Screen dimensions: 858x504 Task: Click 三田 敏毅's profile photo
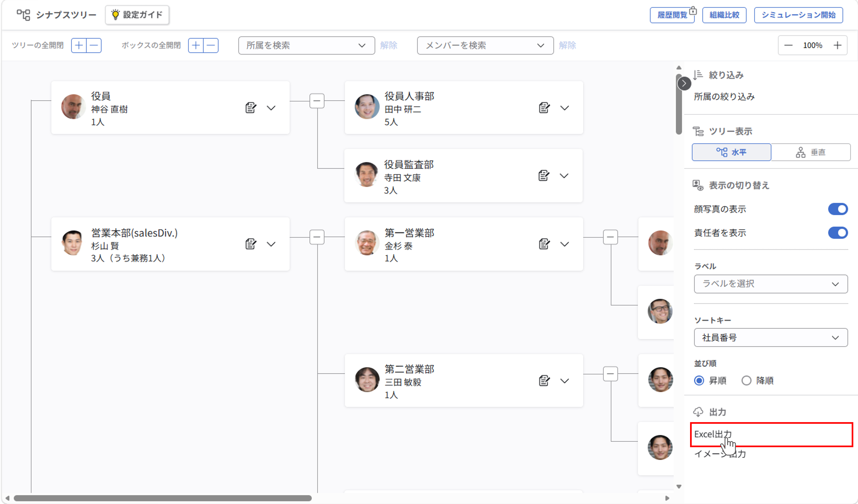367,380
